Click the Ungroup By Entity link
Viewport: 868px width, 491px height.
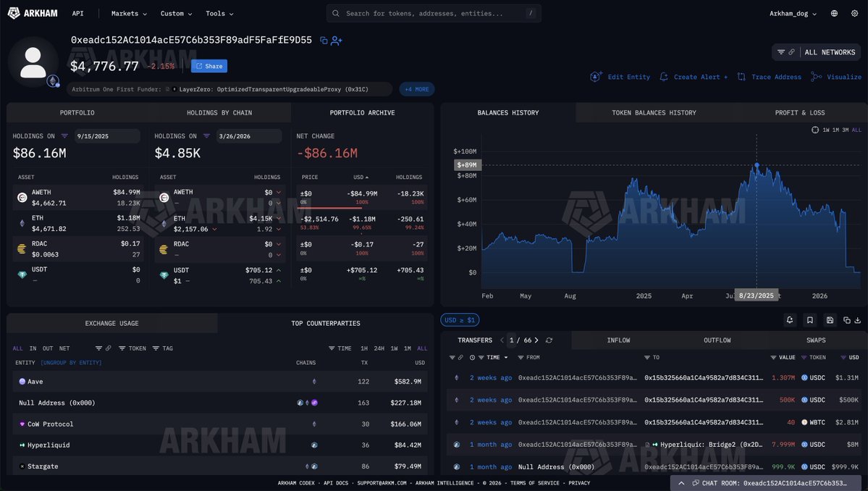[x=71, y=362]
